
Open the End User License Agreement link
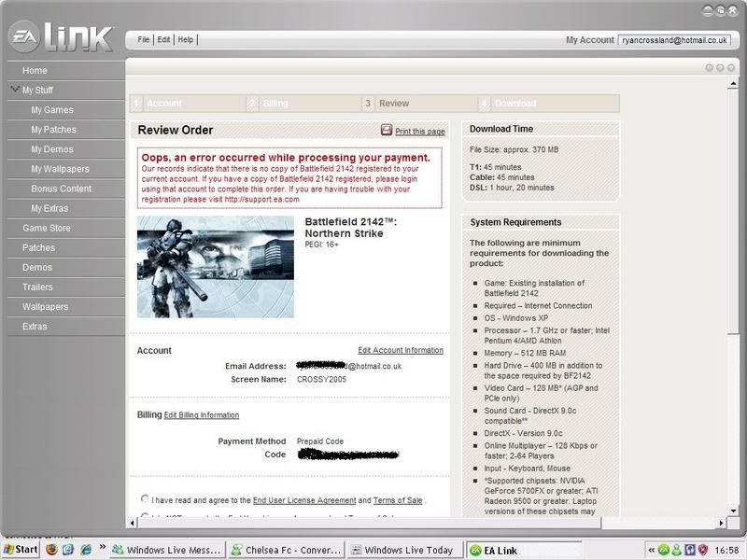tap(303, 501)
